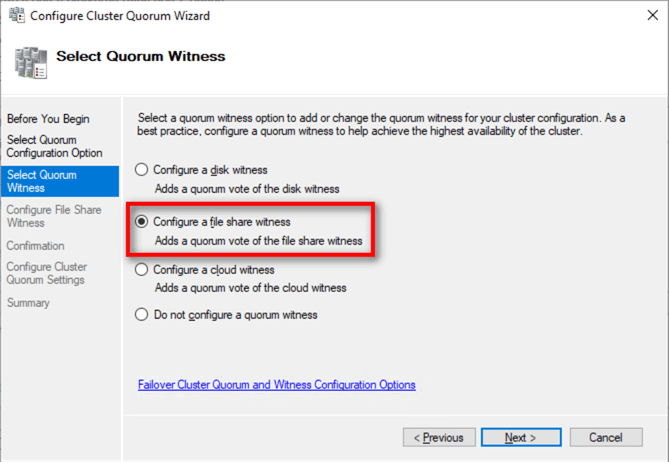Image resolution: width=669 pixels, height=462 pixels.
Task: Click the Summary step in the sidebar
Action: [x=28, y=303]
